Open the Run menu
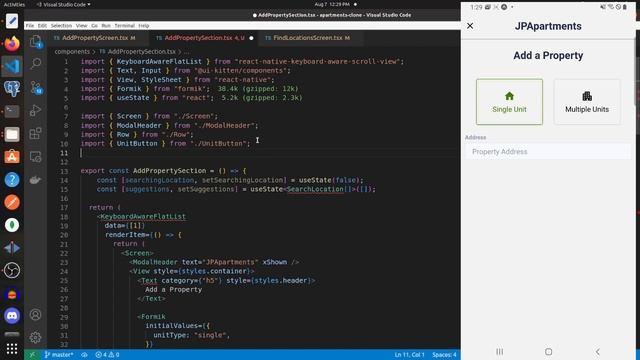 coord(106,26)
